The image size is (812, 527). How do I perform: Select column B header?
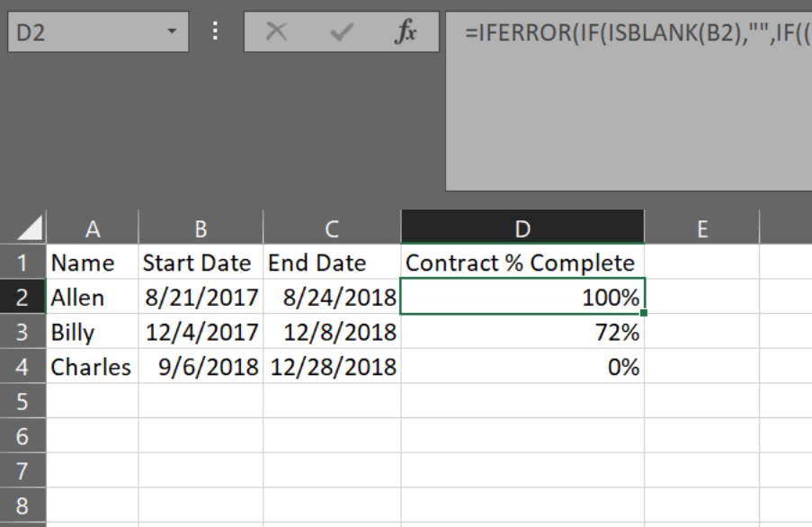coord(201,229)
